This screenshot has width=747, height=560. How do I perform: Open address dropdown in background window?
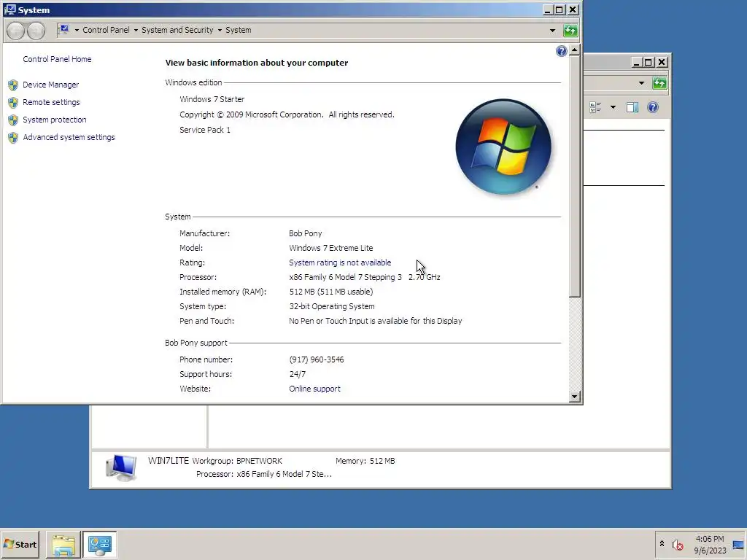click(641, 83)
